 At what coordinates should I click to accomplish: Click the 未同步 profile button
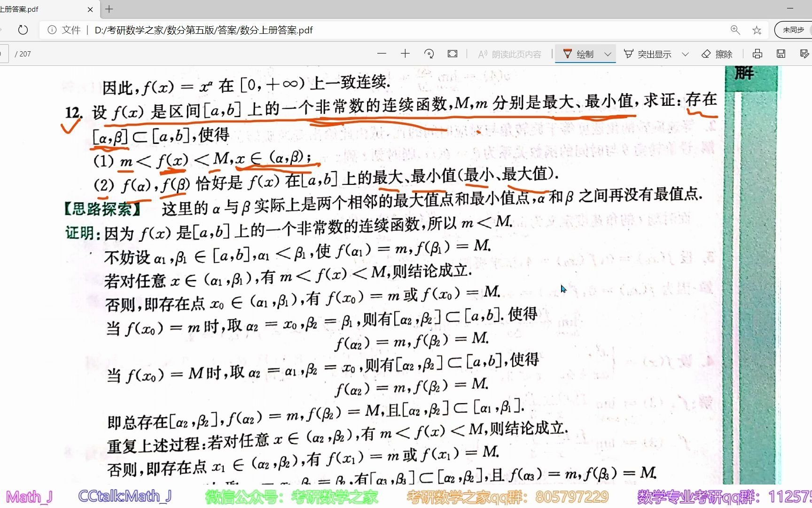click(x=794, y=30)
